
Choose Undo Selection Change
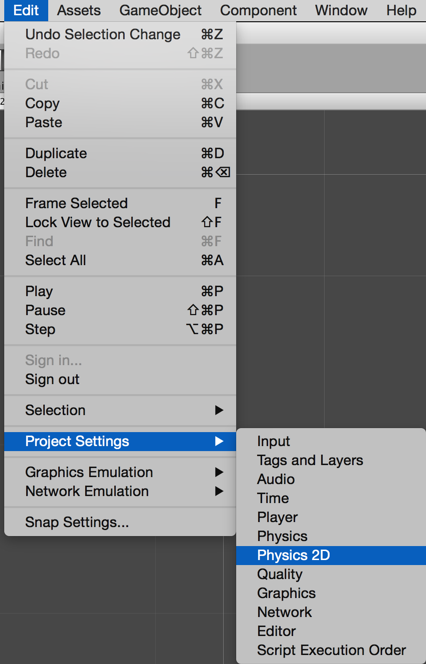click(120, 34)
